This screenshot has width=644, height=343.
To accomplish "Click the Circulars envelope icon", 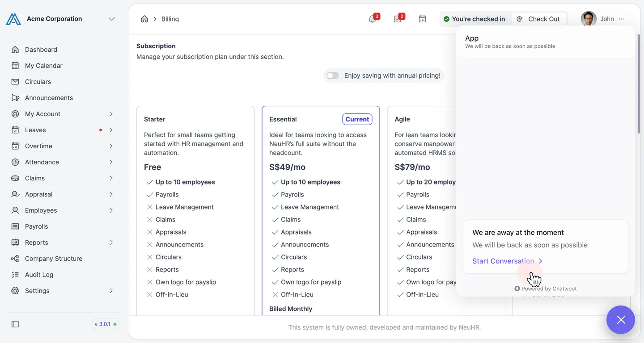I will pyautogui.click(x=15, y=82).
